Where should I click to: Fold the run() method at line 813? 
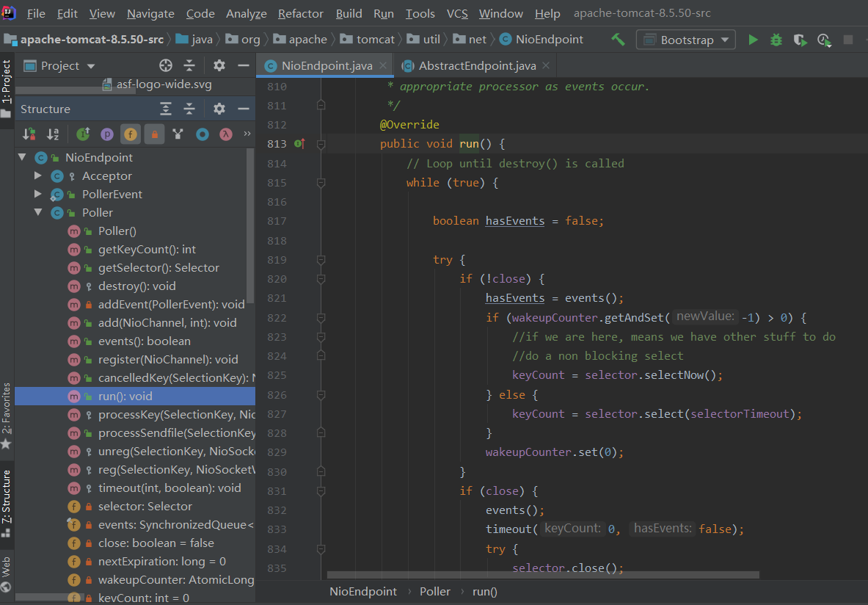(321, 144)
